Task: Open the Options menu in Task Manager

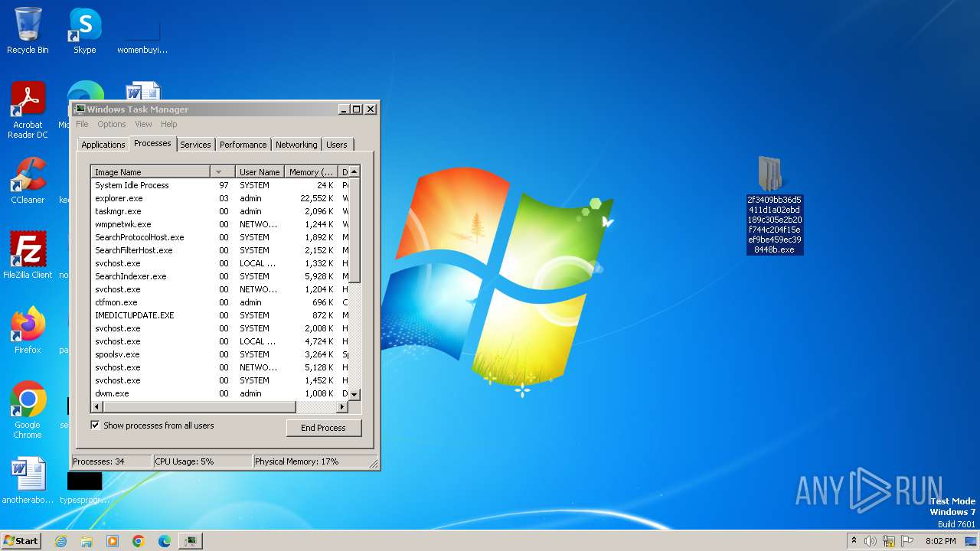Action: (111, 124)
